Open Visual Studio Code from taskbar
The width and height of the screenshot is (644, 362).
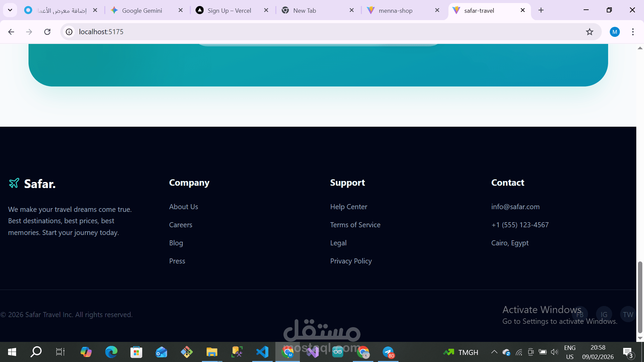tap(262, 352)
